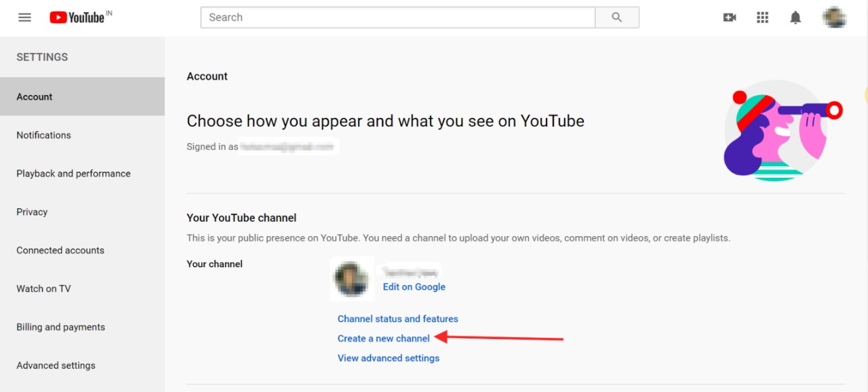Switch to Notifications settings
This screenshot has width=868, height=392.
point(43,135)
